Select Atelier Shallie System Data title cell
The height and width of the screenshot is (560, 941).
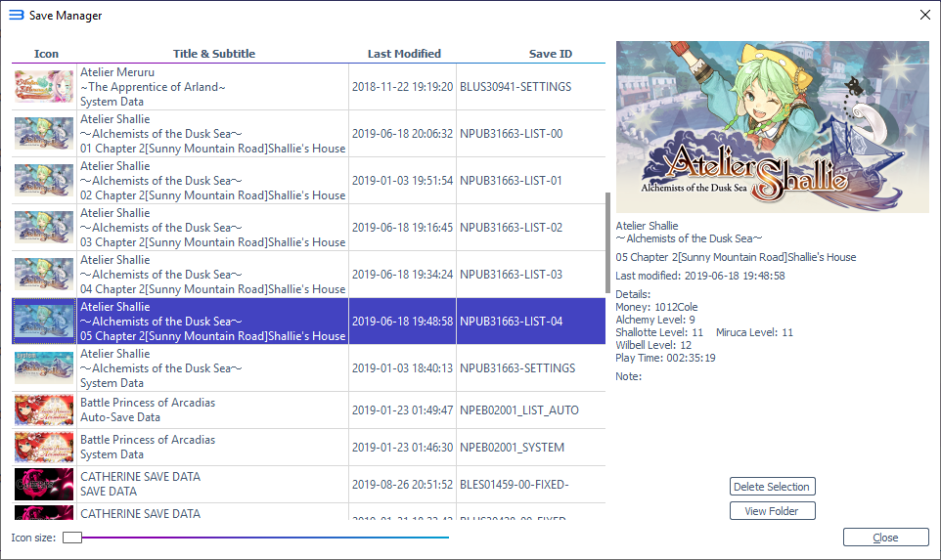click(x=213, y=367)
